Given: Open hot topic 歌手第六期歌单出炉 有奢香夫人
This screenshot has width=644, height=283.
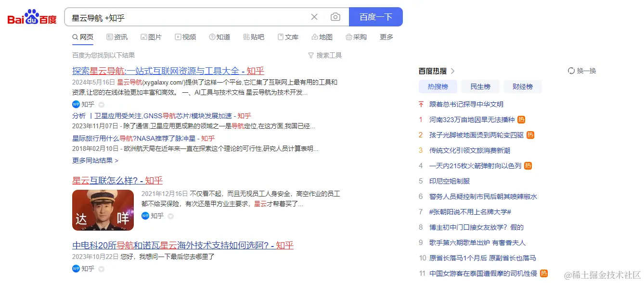Looking at the screenshot, I should click(477, 243).
